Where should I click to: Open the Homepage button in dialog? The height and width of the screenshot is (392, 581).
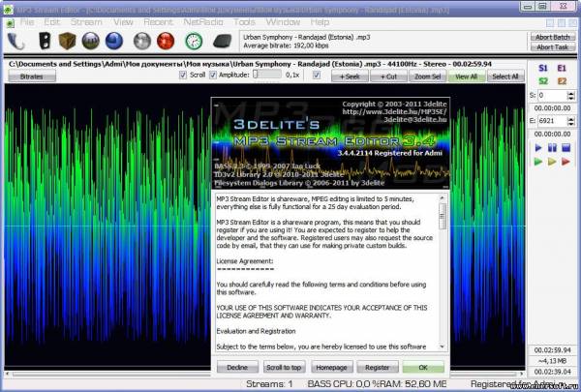coord(331,367)
